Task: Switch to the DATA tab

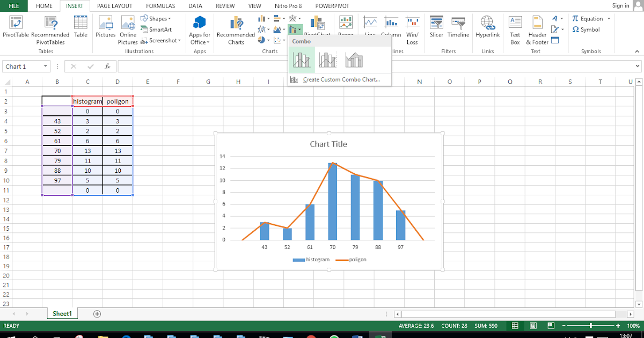Action: [x=195, y=6]
